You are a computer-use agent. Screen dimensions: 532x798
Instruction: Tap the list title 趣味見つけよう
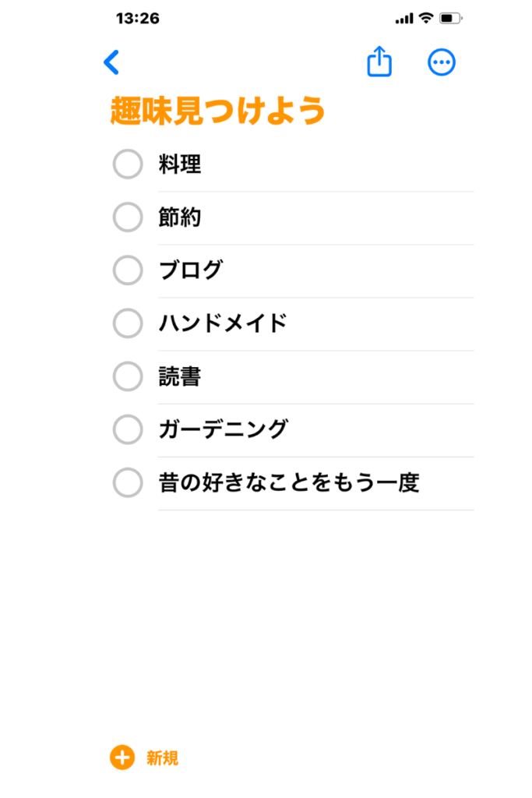pos(217,111)
